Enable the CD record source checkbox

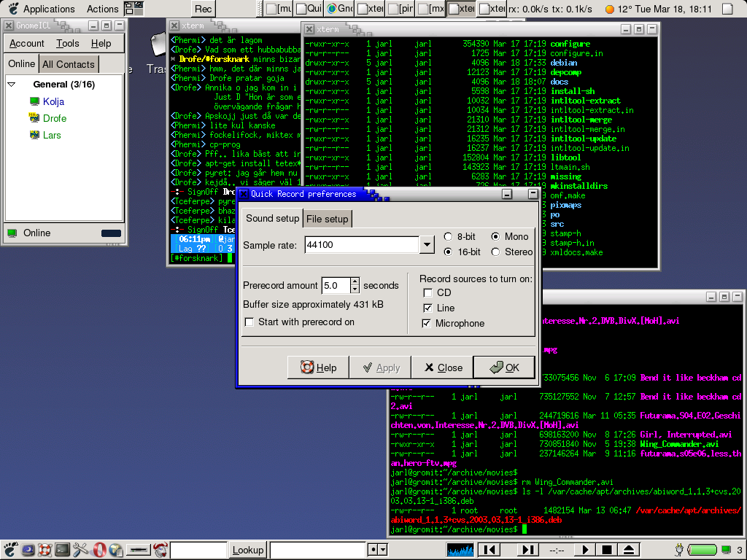[x=428, y=292]
